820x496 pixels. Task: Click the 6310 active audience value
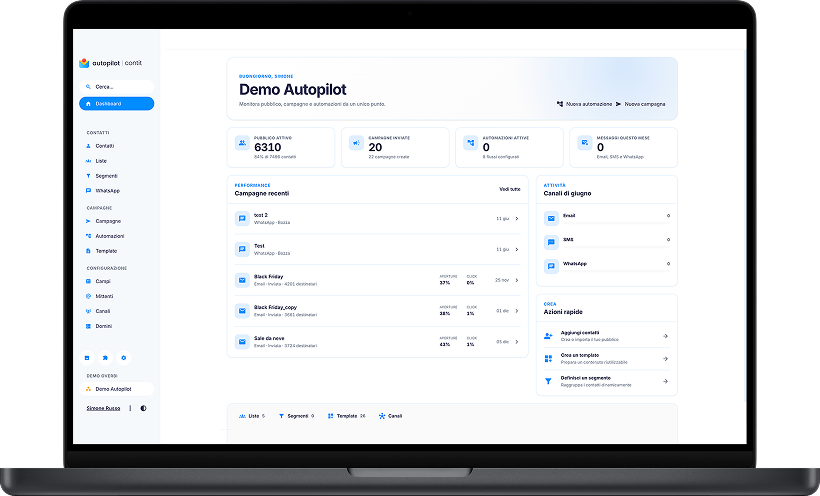268,148
